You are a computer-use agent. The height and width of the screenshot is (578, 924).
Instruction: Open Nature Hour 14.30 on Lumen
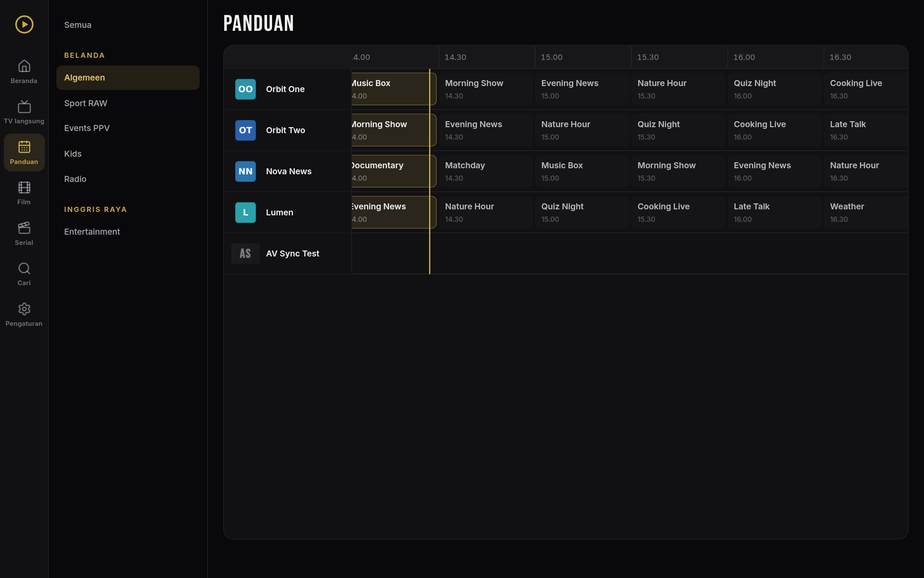486,212
